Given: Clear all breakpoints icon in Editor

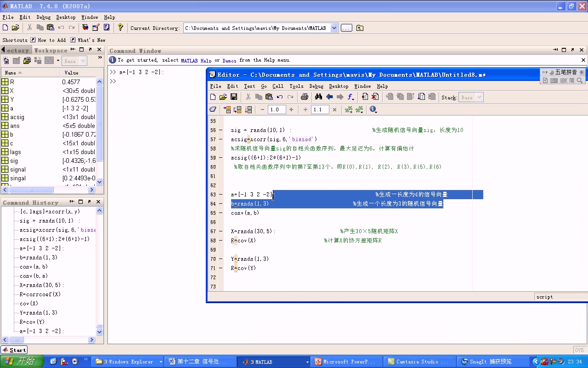Looking at the screenshot, I should click(x=375, y=97).
